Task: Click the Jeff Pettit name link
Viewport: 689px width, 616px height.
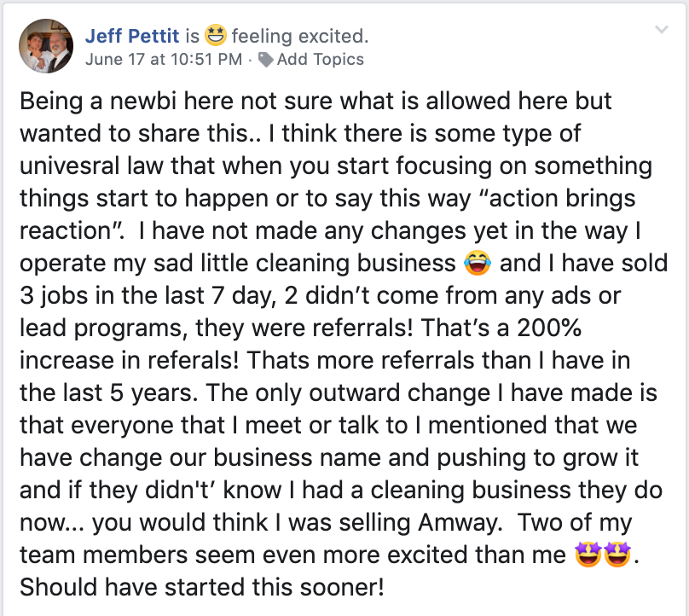Action: point(132,36)
